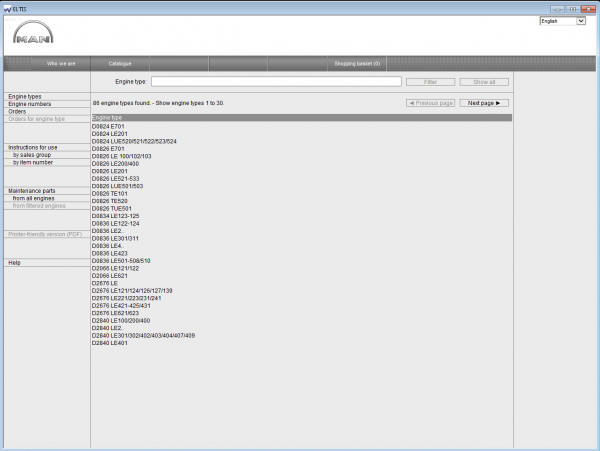Open the Catalogue menu

pyautogui.click(x=120, y=64)
